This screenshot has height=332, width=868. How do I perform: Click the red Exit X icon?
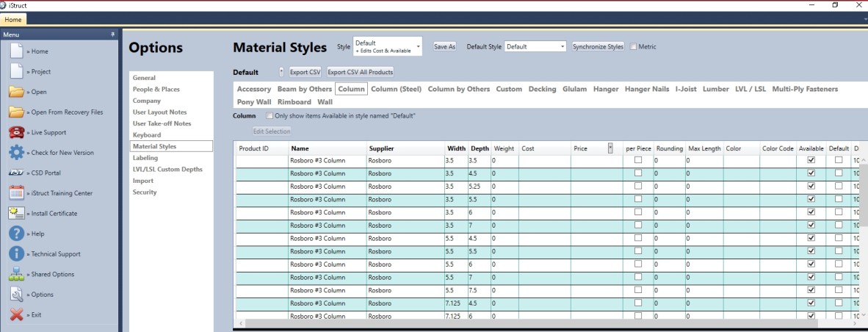(16, 315)
